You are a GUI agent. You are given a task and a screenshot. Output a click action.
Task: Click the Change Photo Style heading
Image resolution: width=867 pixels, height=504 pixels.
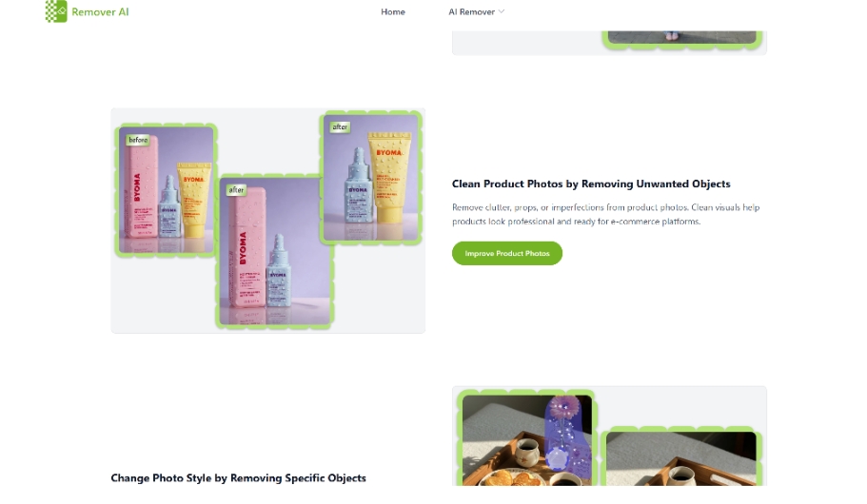point(238,478)
